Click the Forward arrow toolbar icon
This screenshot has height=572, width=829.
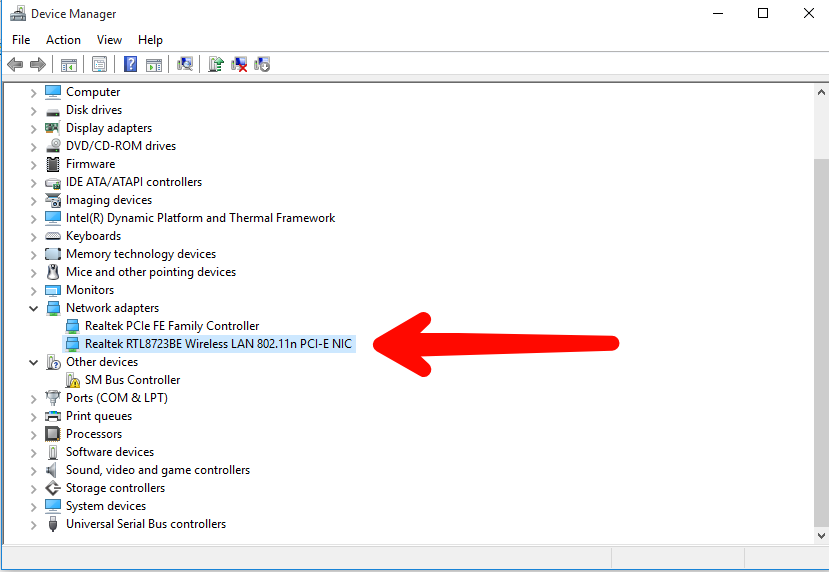pyautogui.click(x=38, y=64)
